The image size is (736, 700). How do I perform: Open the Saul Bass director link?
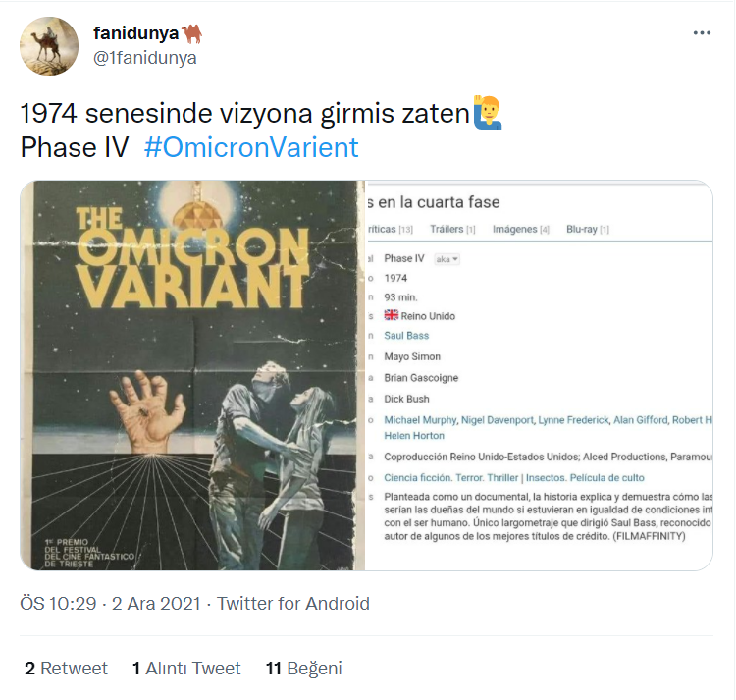[x=406, y=336]
